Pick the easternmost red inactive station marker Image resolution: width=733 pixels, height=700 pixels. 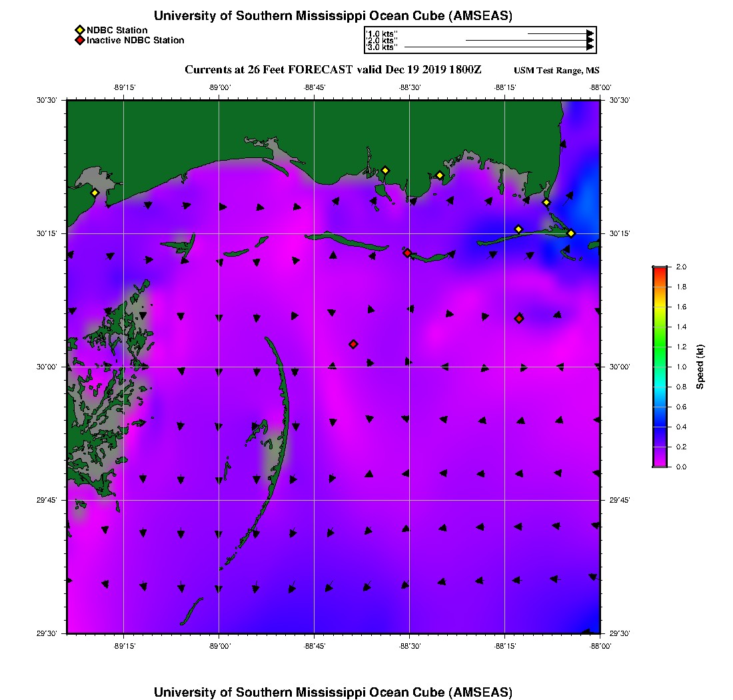pyautogui.click(x=519, y=319)
